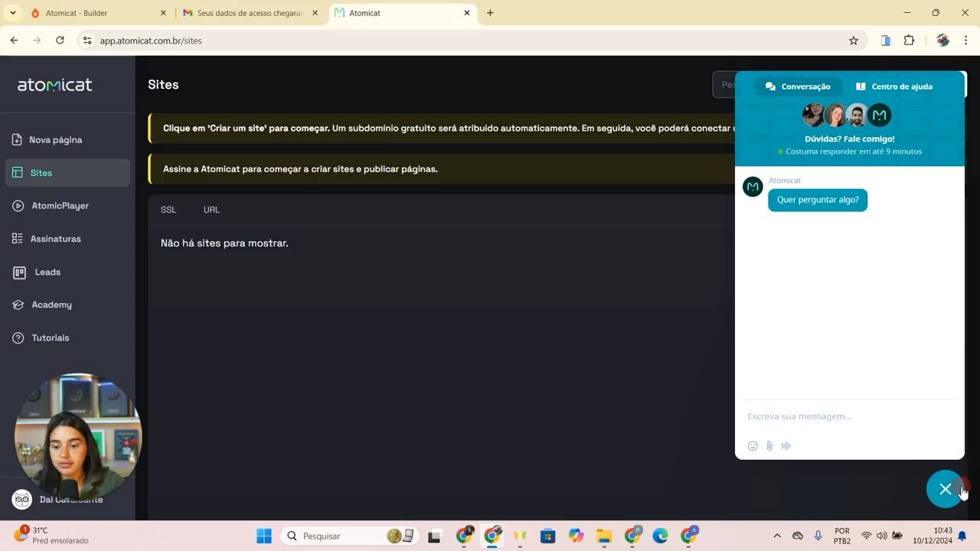Open Microsoft Edge from taskbar
The image size is (980, 551).
tap(660, 536)
